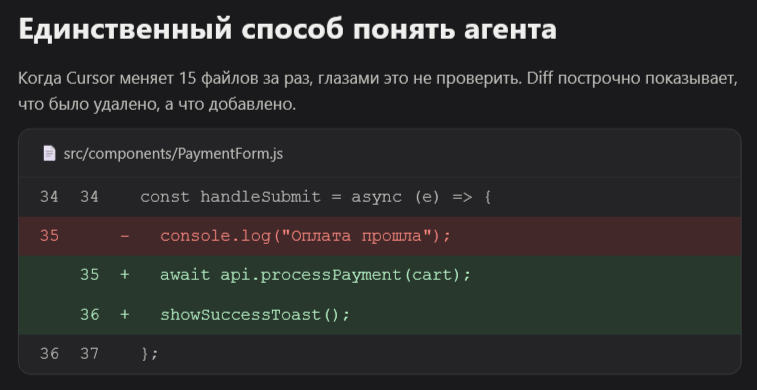Click added line "await api.processPayment(cart);"
The image size is (757, 390).
[x=380, y=275]
